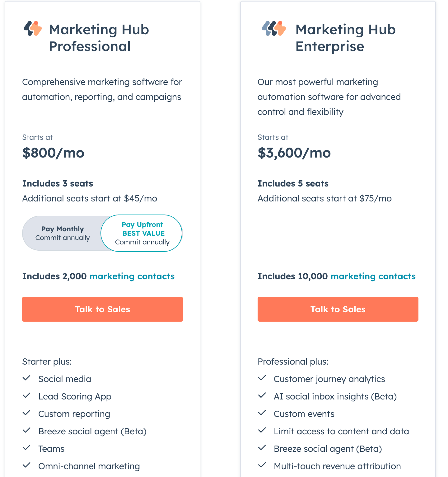
Task: Open marketing contacts link in Enterprise card
Action: point(373,276)
